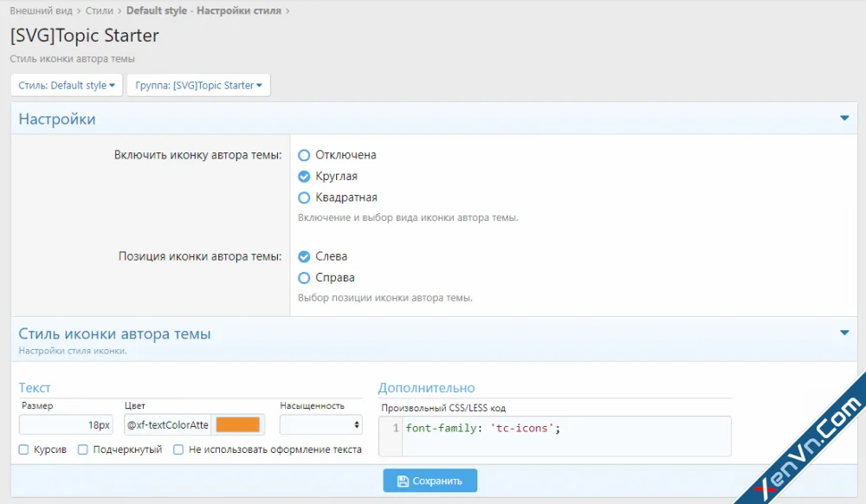Open the Стили breadcrumb link
866x504 pixels.
click(x=100, y=10)
